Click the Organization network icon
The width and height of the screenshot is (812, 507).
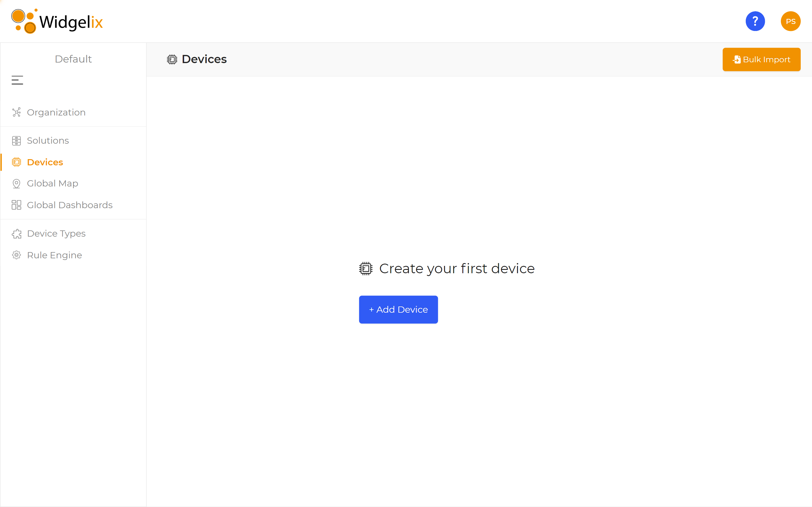[x=16, y=112]
